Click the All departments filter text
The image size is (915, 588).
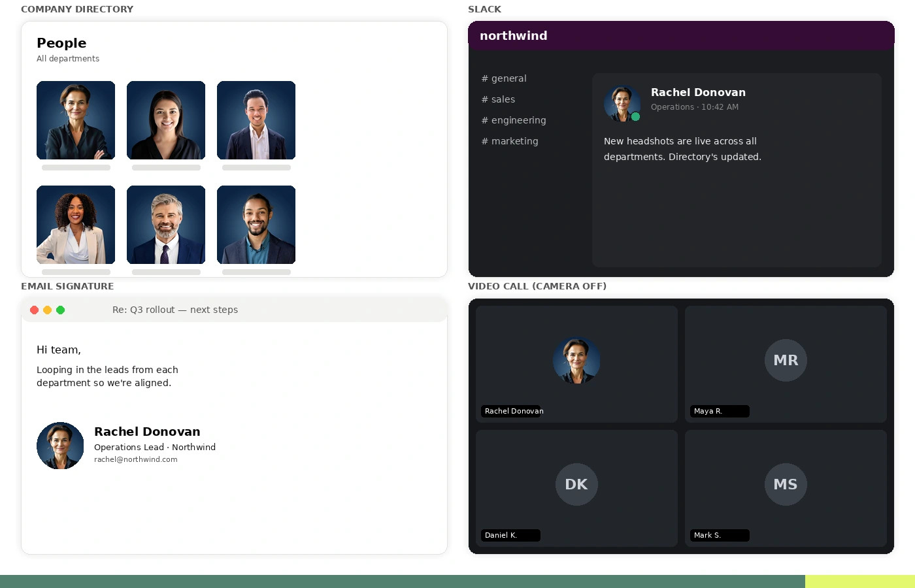68,59
